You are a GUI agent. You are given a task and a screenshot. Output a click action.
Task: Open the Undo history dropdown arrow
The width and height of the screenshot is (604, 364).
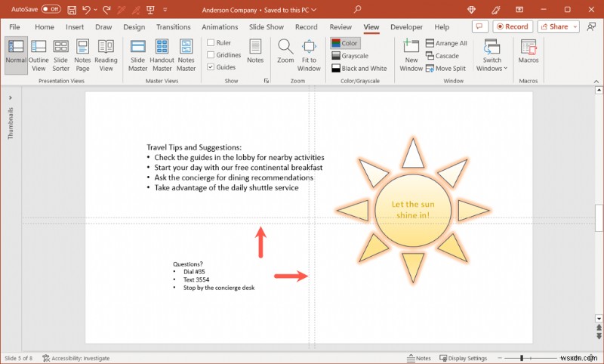pyautogui.click(x=95, y=10)
